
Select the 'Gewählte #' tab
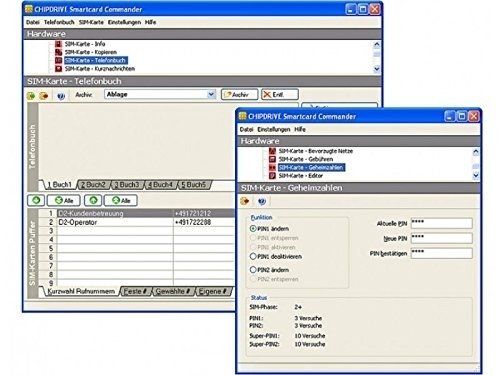[x=173, y=291]
